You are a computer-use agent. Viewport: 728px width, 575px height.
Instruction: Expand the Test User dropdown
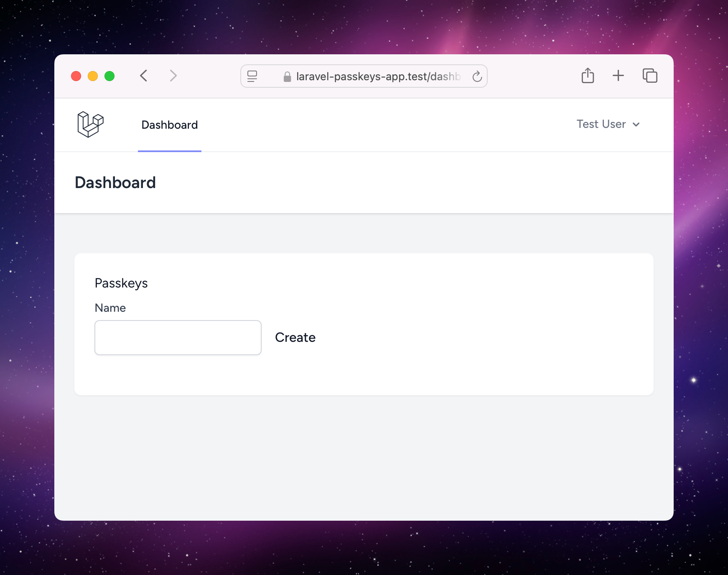tap(608, 124)
